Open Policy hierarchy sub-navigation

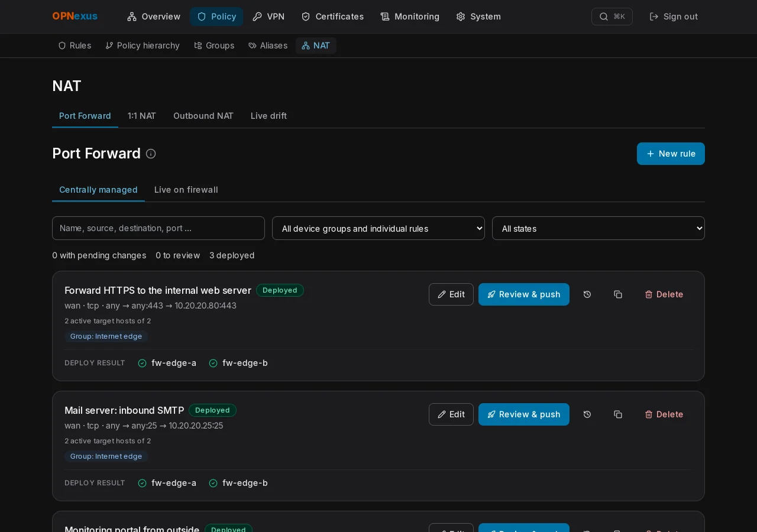[x=143, y=46]
